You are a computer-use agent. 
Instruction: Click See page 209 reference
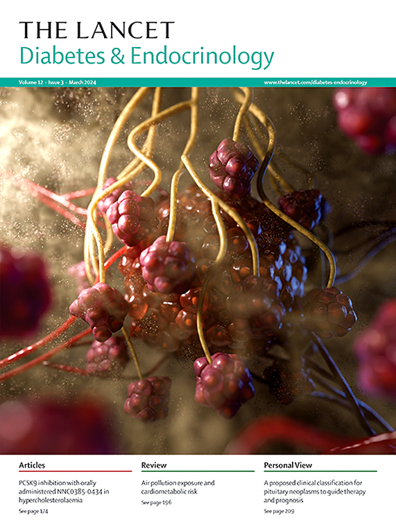pyautogui.click(x=279, y=511)
